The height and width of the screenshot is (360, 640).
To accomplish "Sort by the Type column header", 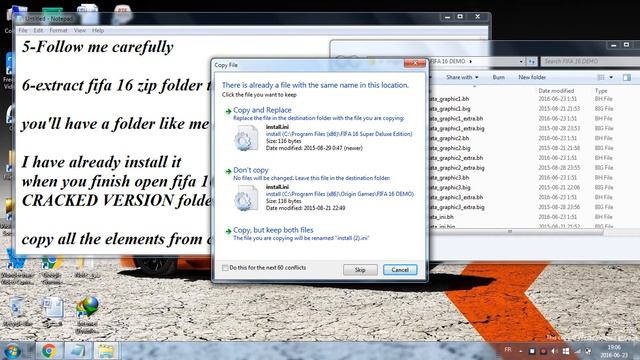I will coord(601,91).
